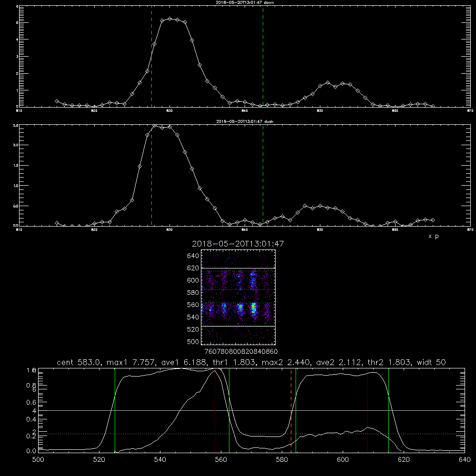476x476 pixels.
Task: Click the 'x p' label below dusk plot
Action: (434, 236)
